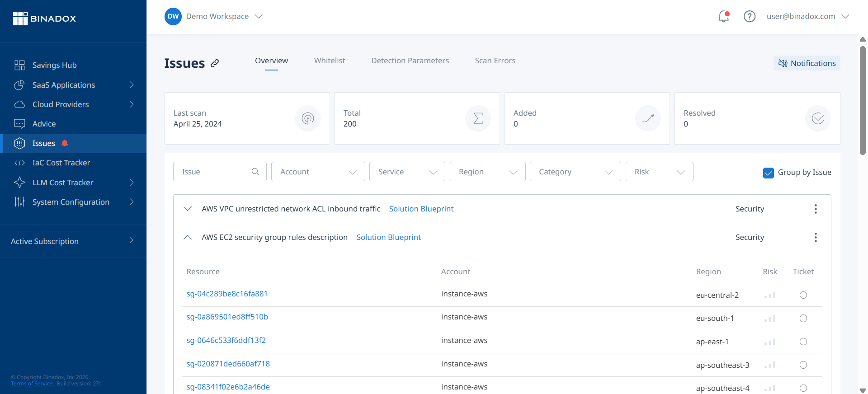Click the Notifications button
This screenshot has height=394, width=868.
click(807, 63)
